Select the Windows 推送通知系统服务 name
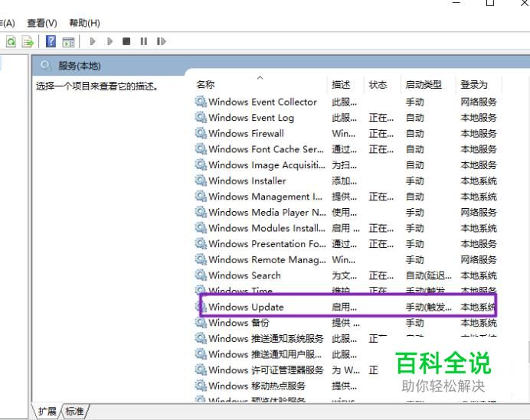Viewport: 530px width, 420px height. tap(266, 339)
